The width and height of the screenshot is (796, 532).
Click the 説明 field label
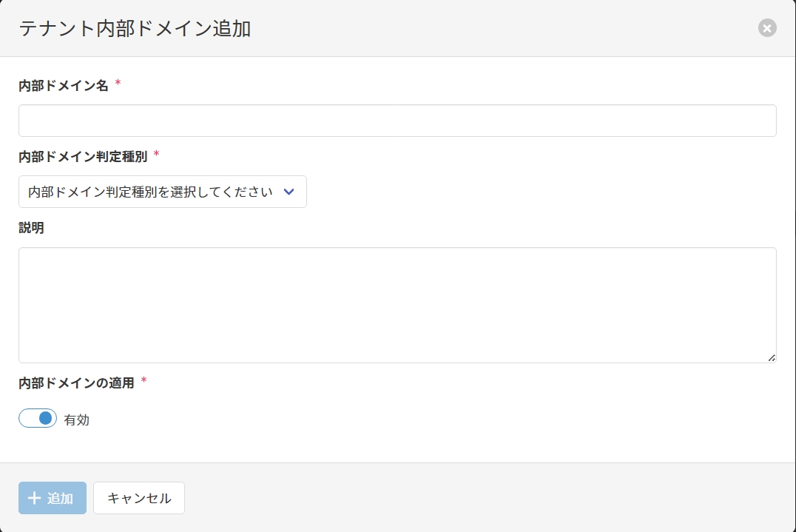[31, 229]
